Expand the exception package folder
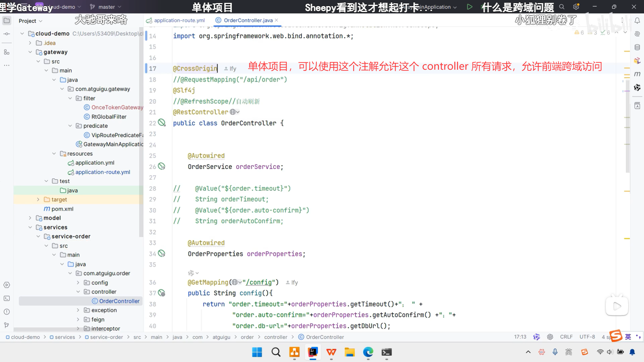This screenshot has width=644, height=362. [x=78, y=310]
